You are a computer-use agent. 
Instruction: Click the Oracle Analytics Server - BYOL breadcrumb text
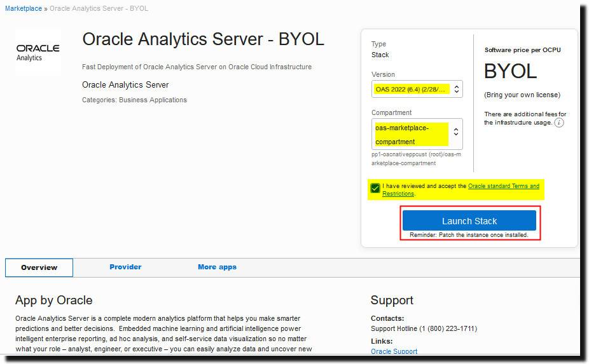99,8
